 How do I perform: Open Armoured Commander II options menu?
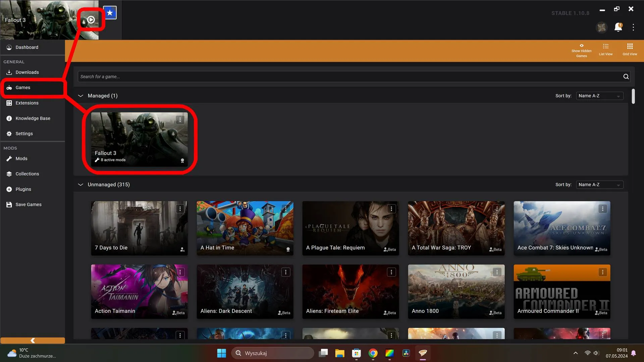603,272
